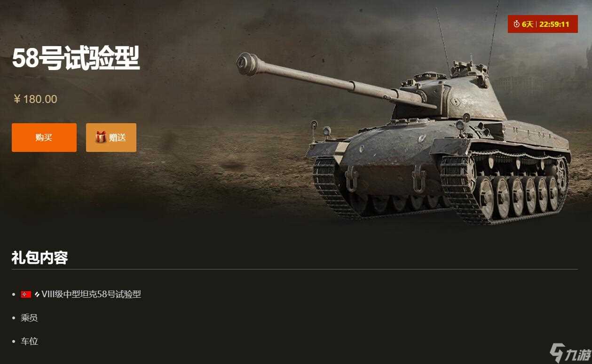Click the gift box icon inside 赠送

click(101, 137)
